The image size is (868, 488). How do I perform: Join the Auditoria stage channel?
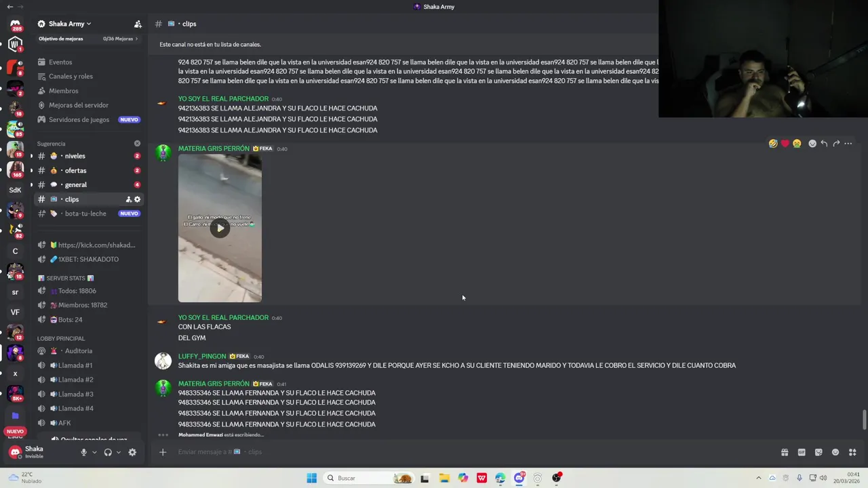point(88,351)
